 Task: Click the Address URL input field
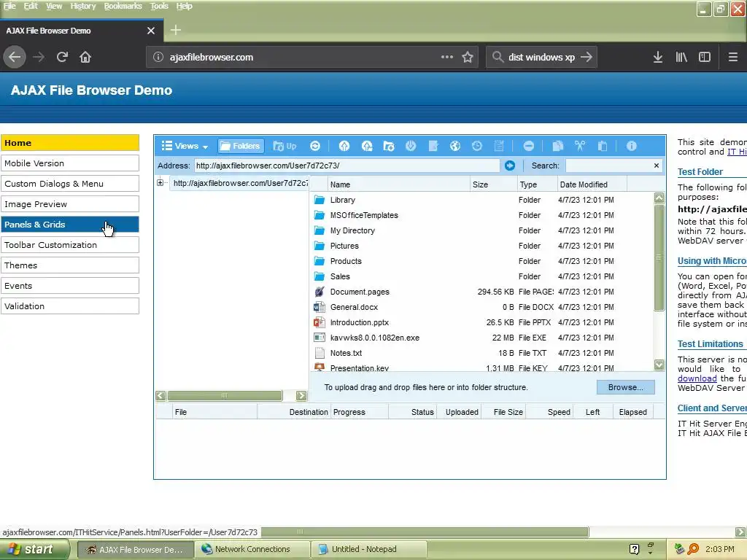[347, 166]
